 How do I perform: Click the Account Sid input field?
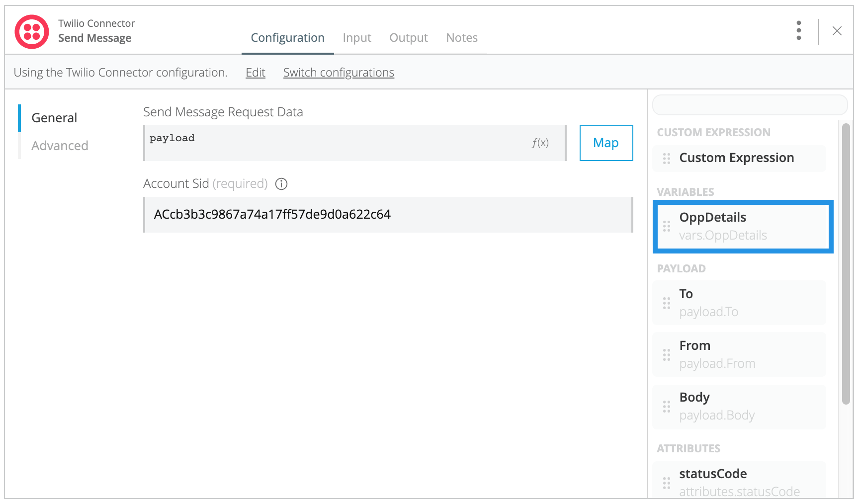(388, 215)
